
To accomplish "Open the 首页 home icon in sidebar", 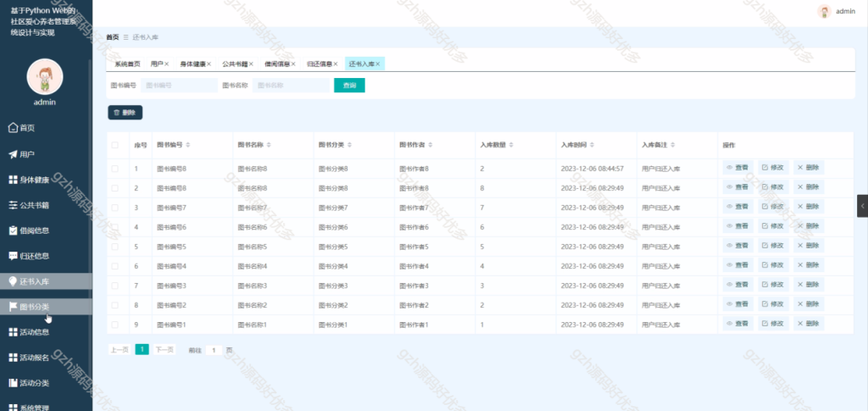I will (14, 128).
